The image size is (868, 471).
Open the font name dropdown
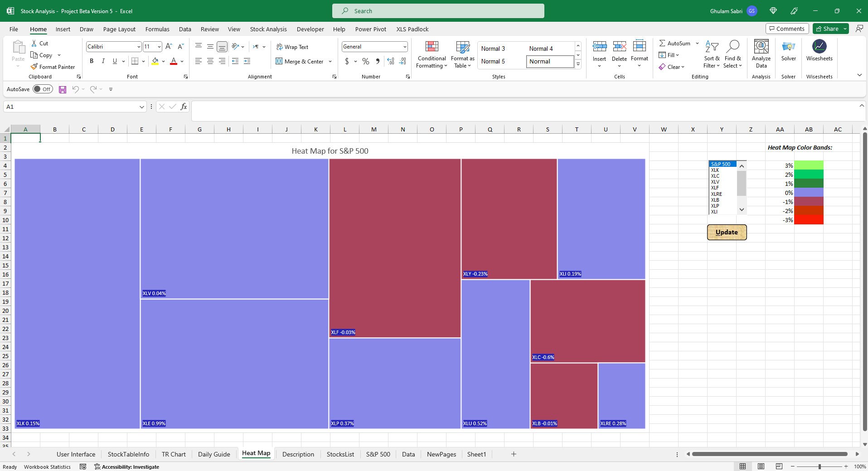[139, 46]
